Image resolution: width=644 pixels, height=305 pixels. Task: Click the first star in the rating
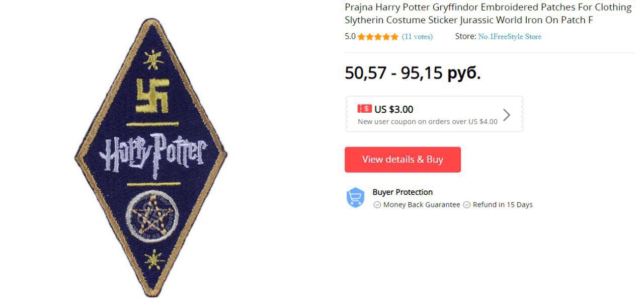tap(362, 37)
